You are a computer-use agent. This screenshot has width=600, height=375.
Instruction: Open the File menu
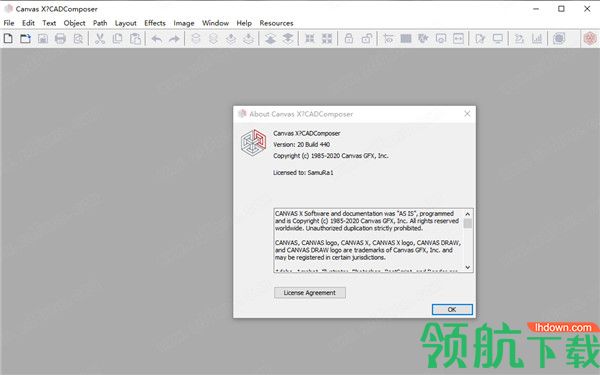[x=9, y=23]
